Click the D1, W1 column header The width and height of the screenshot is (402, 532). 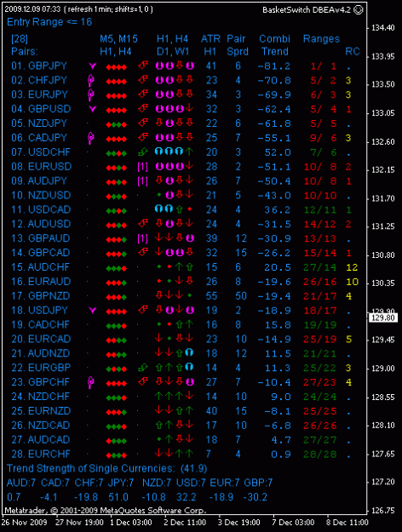pyautogui.click(x=173, y=52)
